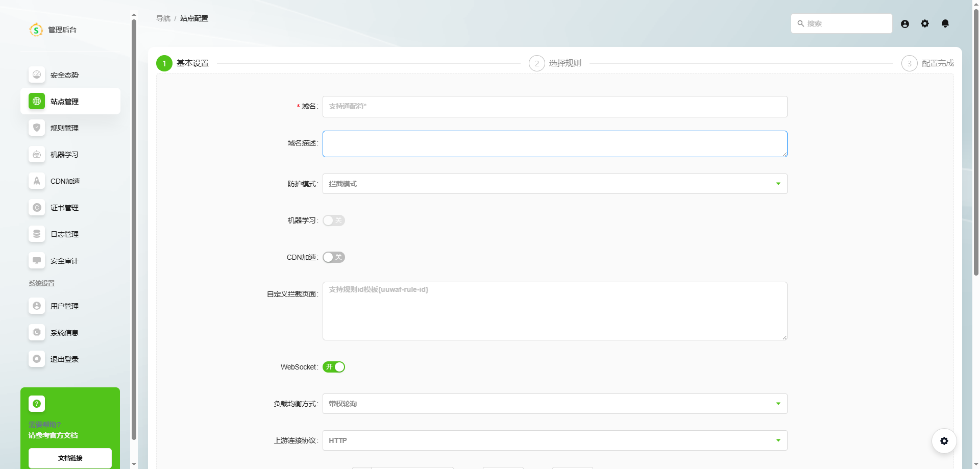
Task: Open CDN加速 rocket icon in sidebar
Action: coord(37,181)
